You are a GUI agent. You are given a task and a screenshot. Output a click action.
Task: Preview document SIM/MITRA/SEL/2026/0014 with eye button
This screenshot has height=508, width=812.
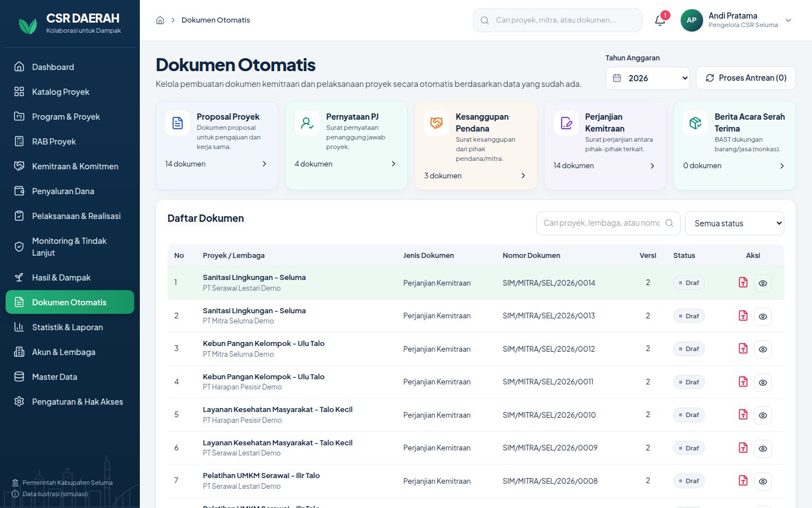pyautogui.click(x=763, y=283)
